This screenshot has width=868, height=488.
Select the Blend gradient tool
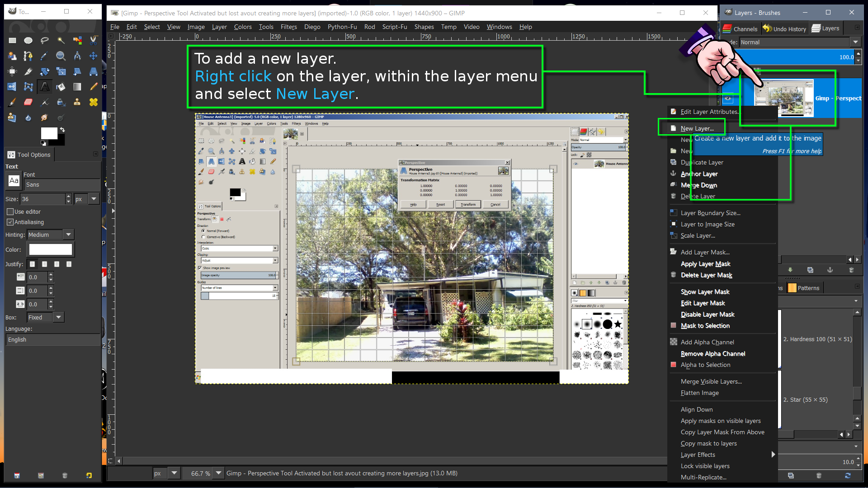77,87
